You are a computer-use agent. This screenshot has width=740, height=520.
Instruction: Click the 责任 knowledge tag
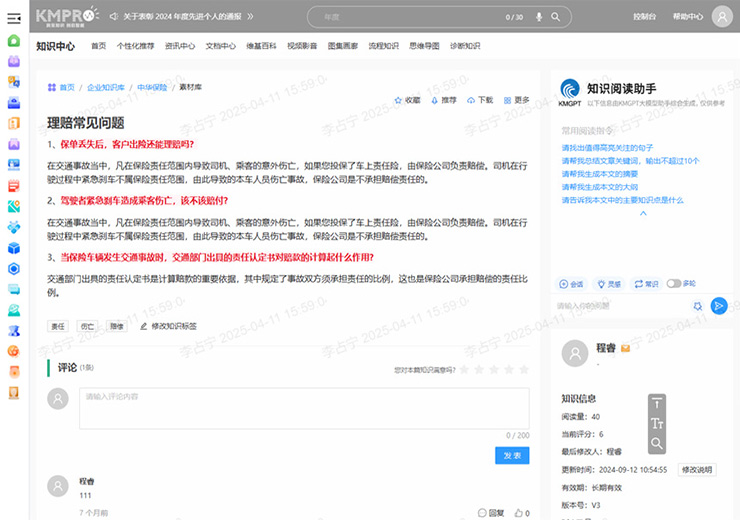[58, 326]
